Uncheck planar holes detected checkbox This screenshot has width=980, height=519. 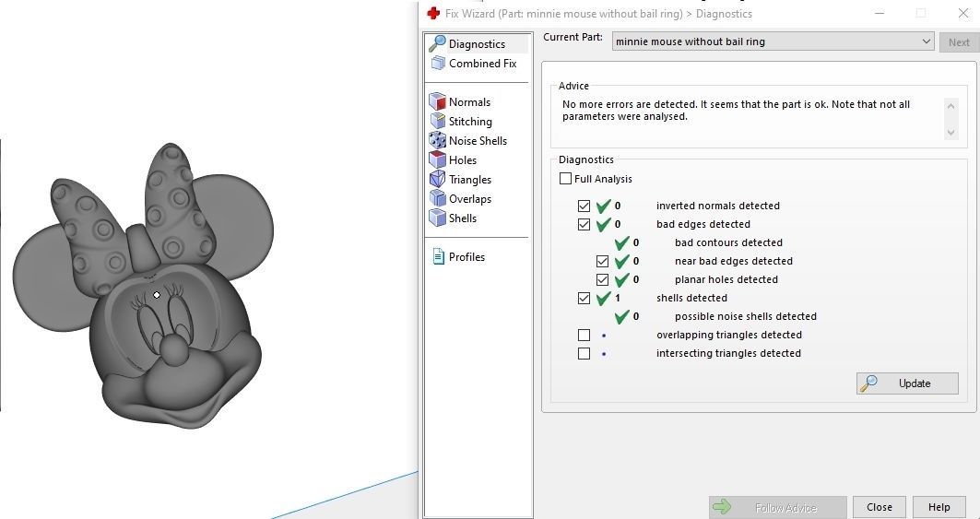pyautogui.click(x=603, y=279)
